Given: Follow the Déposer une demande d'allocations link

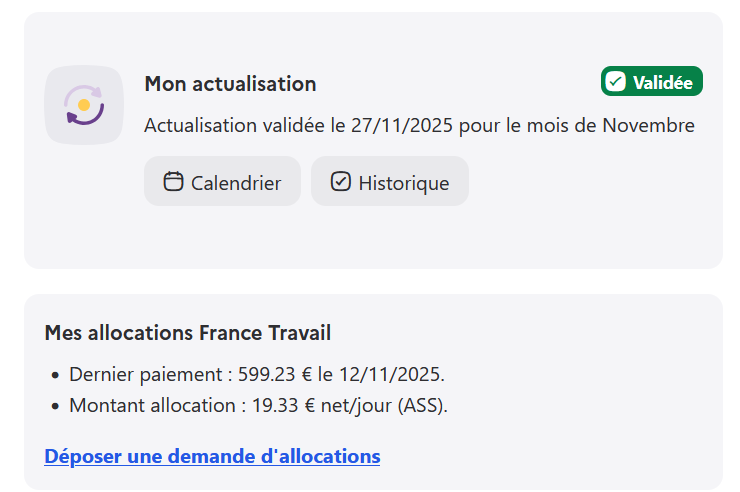Looking at the screenshot, I should (212, 457).
